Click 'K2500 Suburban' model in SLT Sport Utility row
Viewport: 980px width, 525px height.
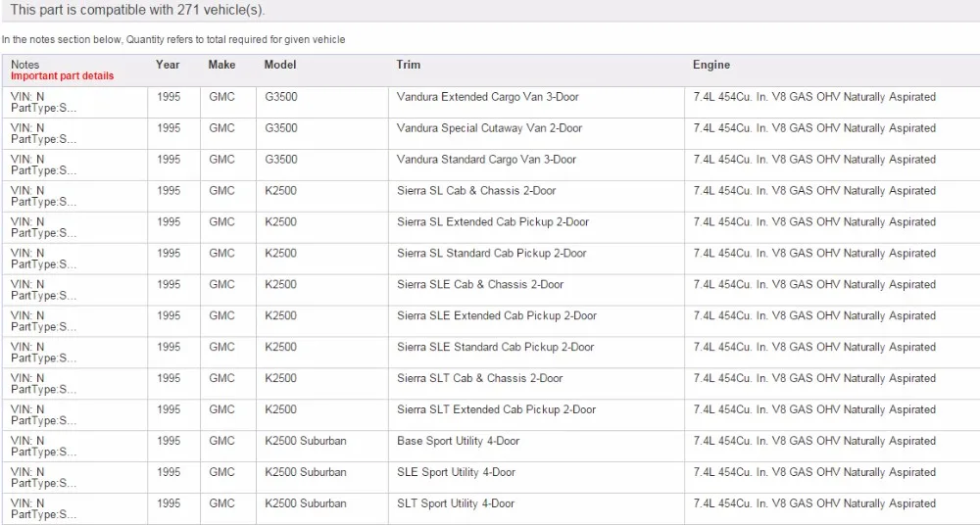[x=305, y=503]
